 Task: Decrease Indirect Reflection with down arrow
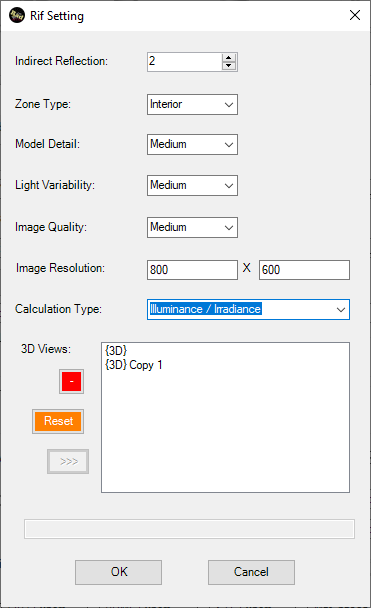(x=228, y=66)
